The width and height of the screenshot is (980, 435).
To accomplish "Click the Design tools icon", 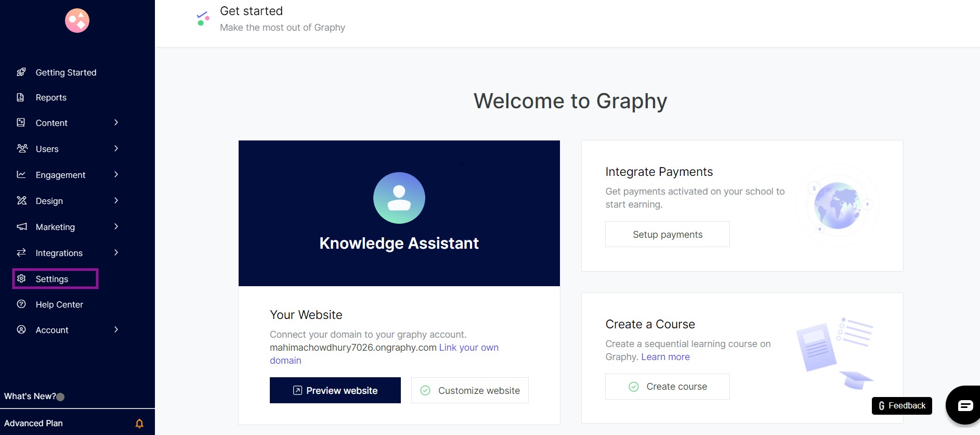I will pos(21,200).
